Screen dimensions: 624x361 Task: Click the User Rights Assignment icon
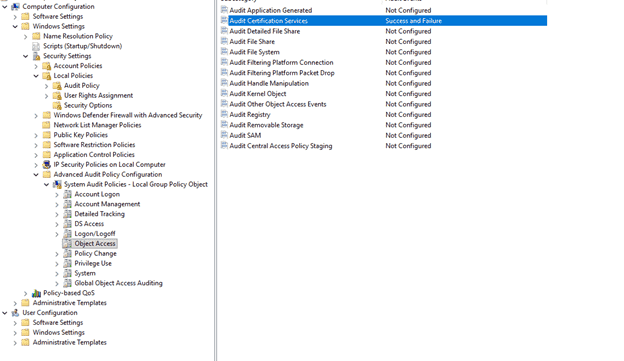coord(57,96)
